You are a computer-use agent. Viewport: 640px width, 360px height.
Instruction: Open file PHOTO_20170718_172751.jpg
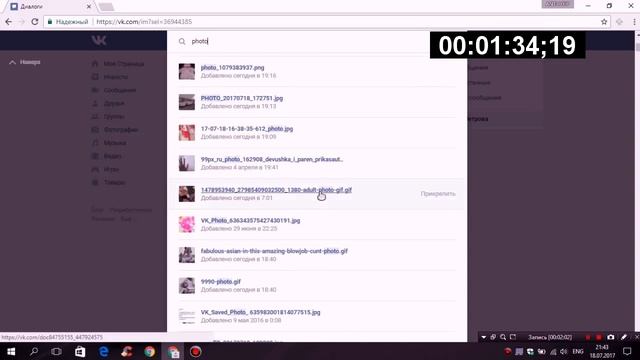point(242,98)
